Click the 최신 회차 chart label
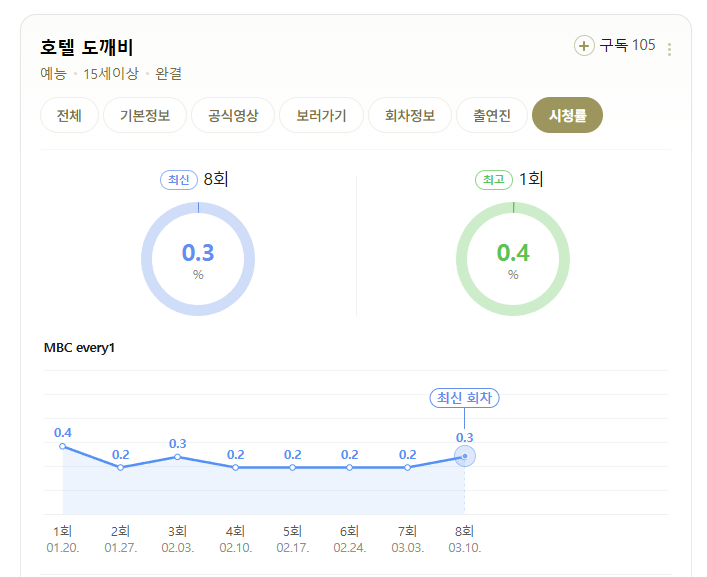 [464, 398]
